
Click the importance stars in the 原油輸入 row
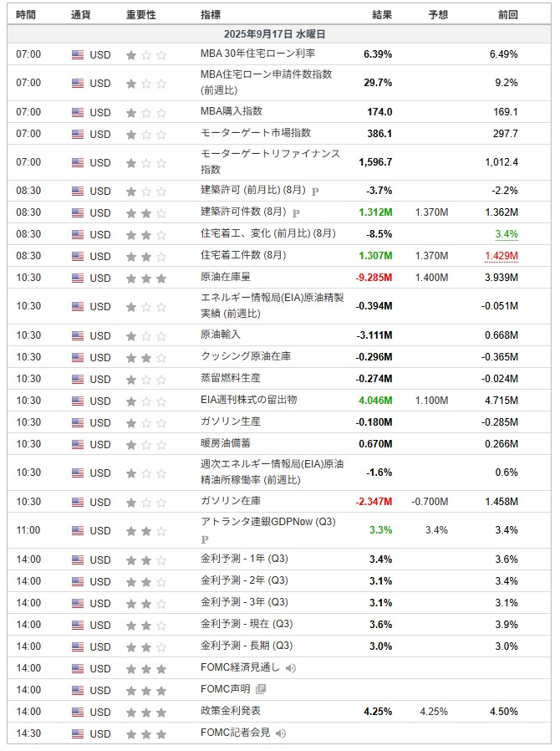(x=146, y=335)
